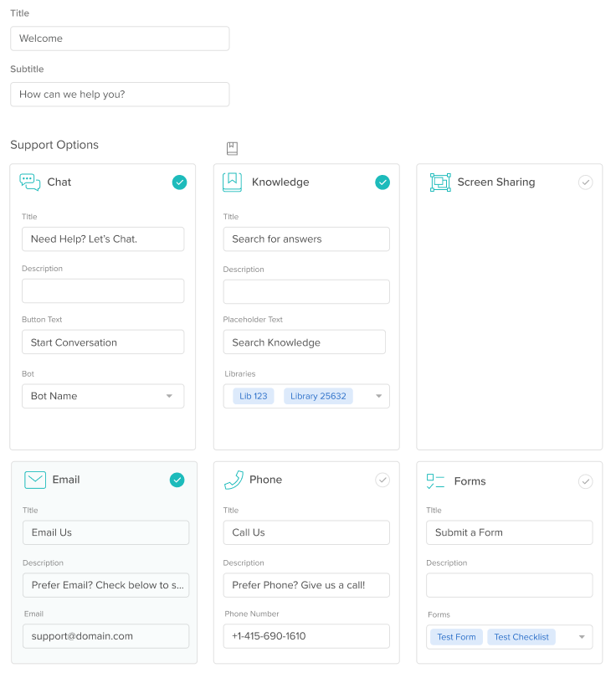The height and width of the screenshot is (673, 616).
Task: Open the Bot Name dropdown
Action: pyautogui.click(x=169, y=396)
